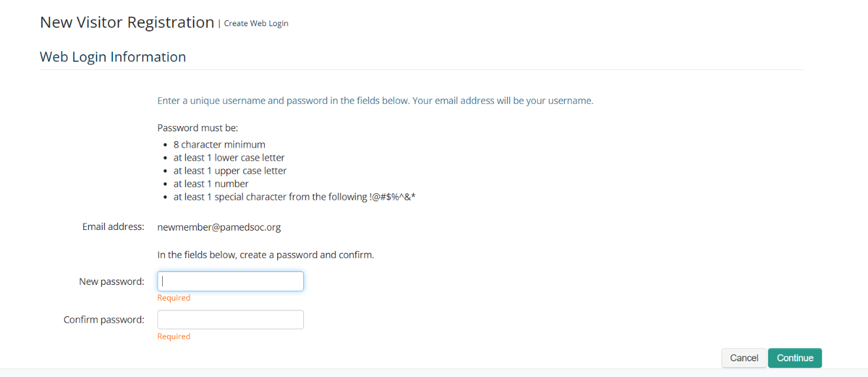The image size is (868, 377).
Task: Click the Required warning under Confirm password
Action: coord(174,336)
